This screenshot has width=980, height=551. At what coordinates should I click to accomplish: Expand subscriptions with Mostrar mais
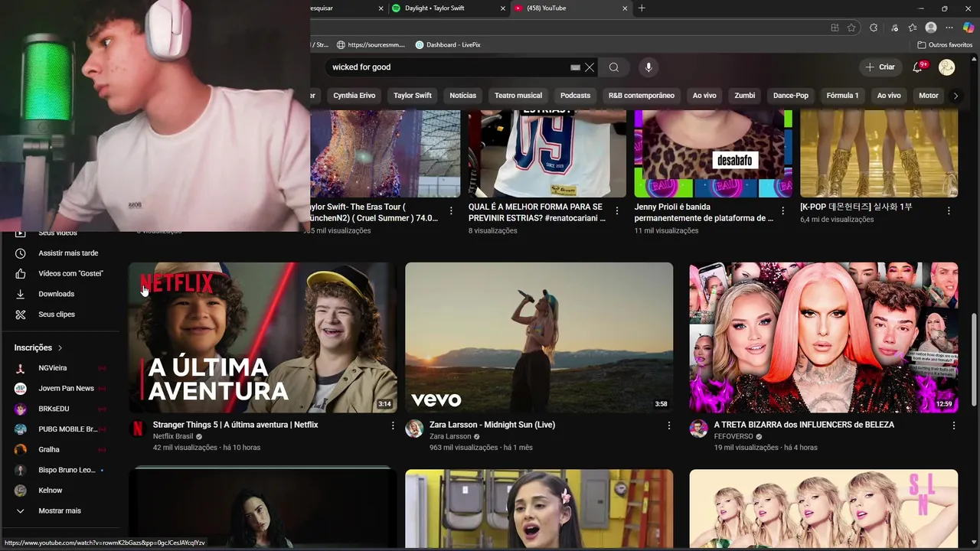(60, 511)
